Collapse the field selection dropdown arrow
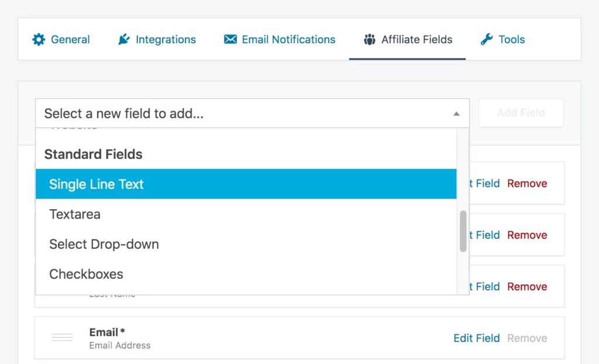The height and width of the screenshot is (364, 599). [x=457, y=113]
